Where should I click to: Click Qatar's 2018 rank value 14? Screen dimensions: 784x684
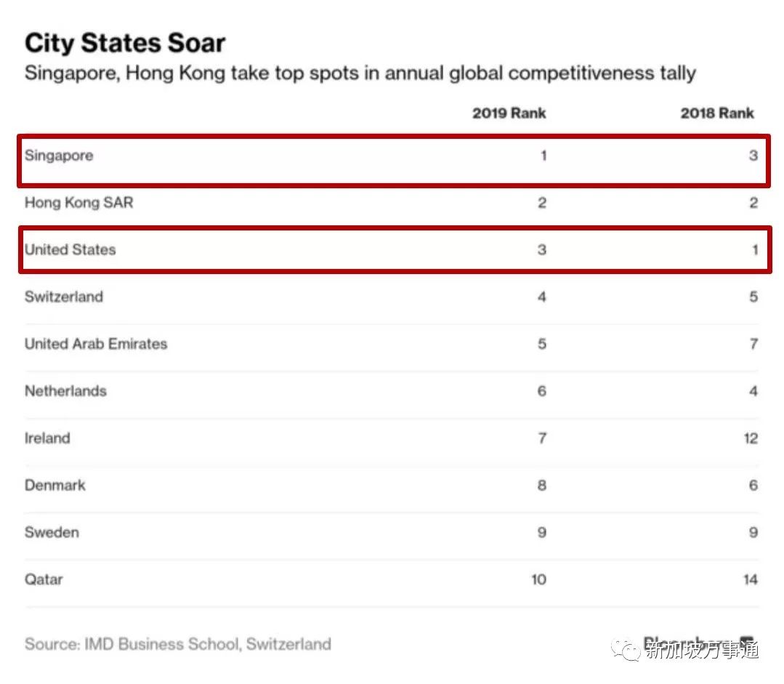pyautogui.click(x=751, y=579)
